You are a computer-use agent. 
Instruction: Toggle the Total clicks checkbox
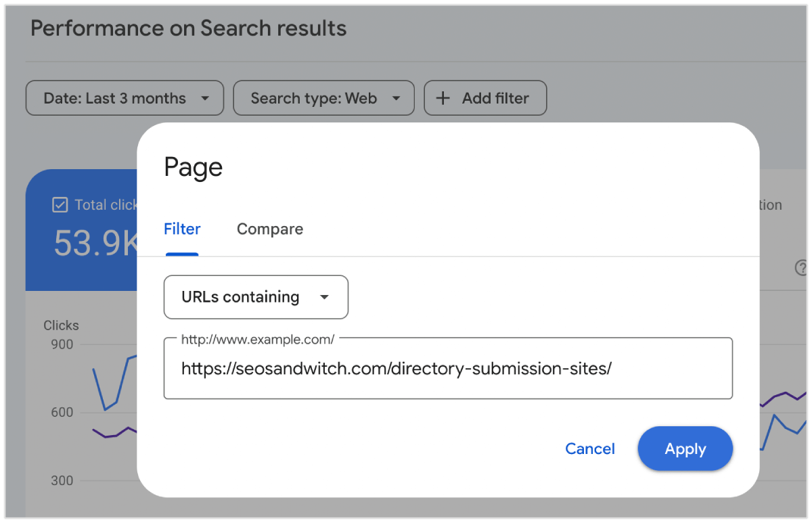coord(60,205)
